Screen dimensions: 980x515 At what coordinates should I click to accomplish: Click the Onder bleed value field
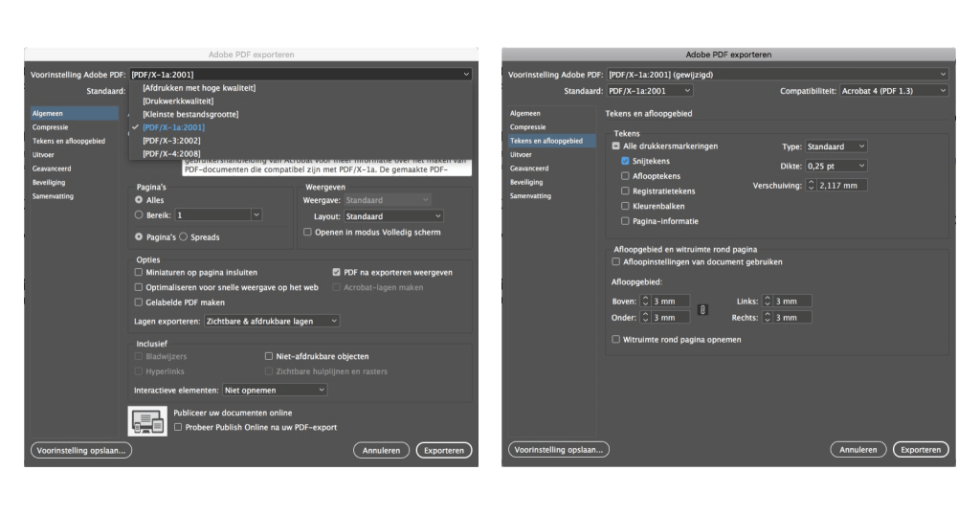coord(671,318)
